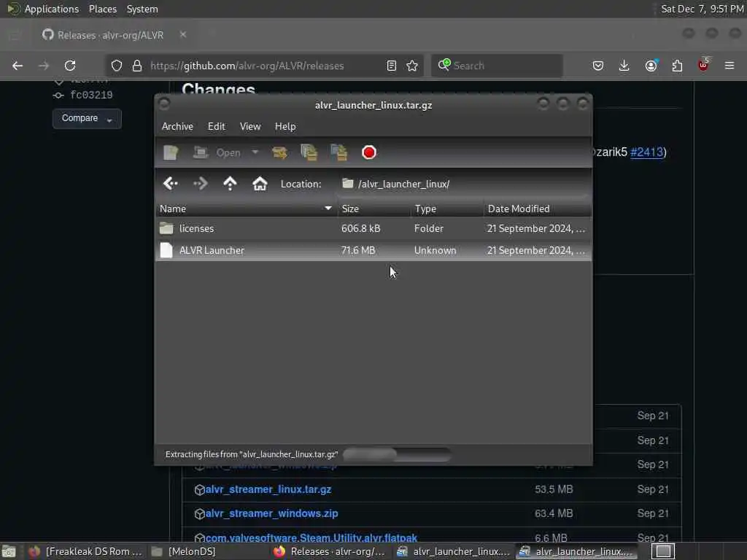747x560 pixels.
Task: Open the Help menu in archive manager
Action: 285,126
